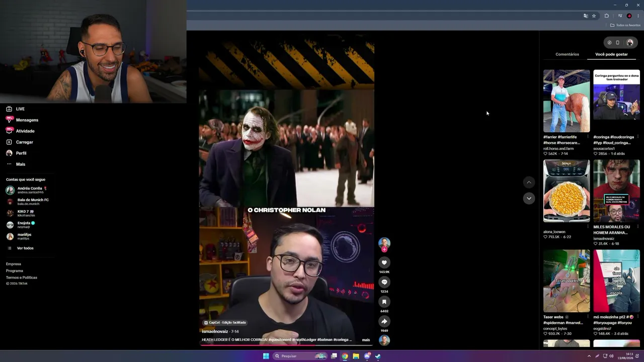Click the taskbar Pesquisar search box

coord(300,356)
